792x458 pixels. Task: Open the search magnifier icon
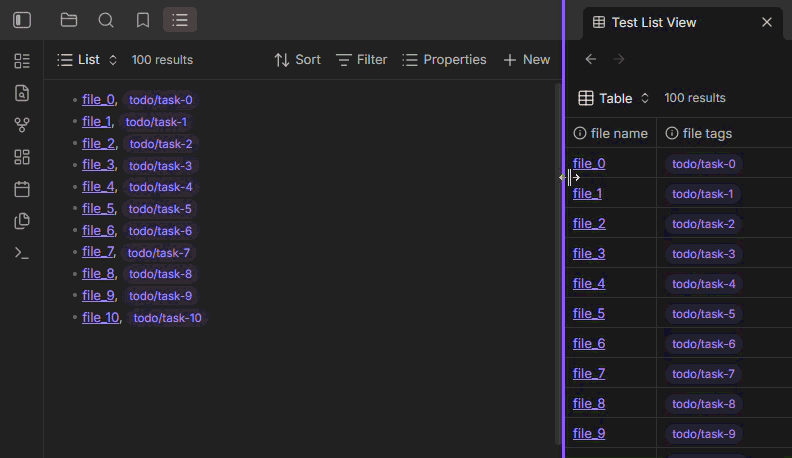click(x=106, y=20)
